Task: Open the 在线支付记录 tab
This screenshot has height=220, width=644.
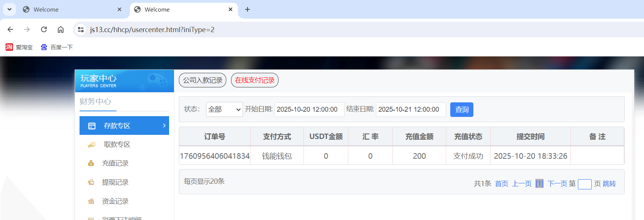Action: click(x=255, y=80)
